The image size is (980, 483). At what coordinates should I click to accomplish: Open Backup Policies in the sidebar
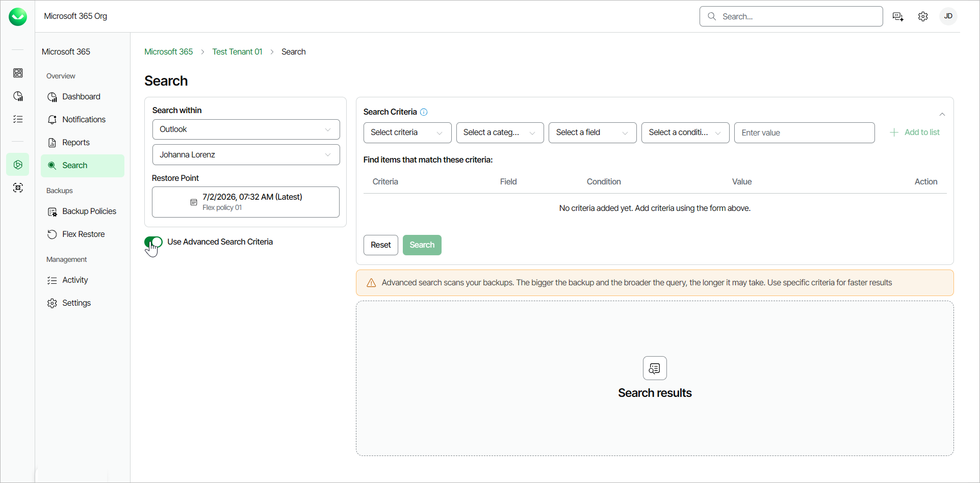83,211
